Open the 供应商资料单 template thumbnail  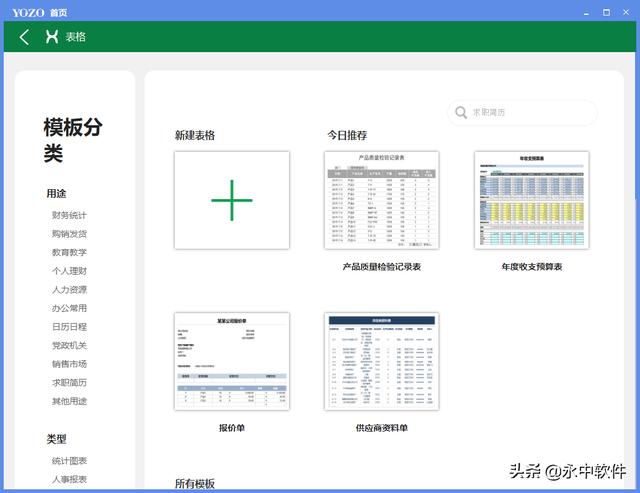point(381,361)
